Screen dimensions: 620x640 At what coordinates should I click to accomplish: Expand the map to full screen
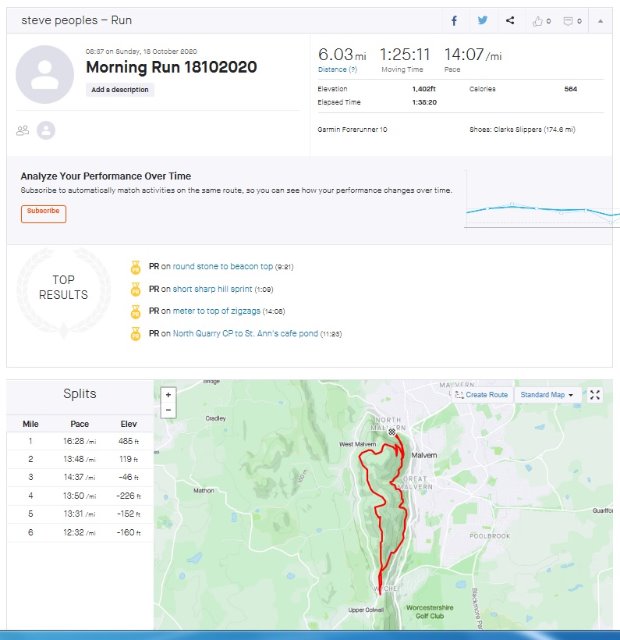click(x=595, y=395)
